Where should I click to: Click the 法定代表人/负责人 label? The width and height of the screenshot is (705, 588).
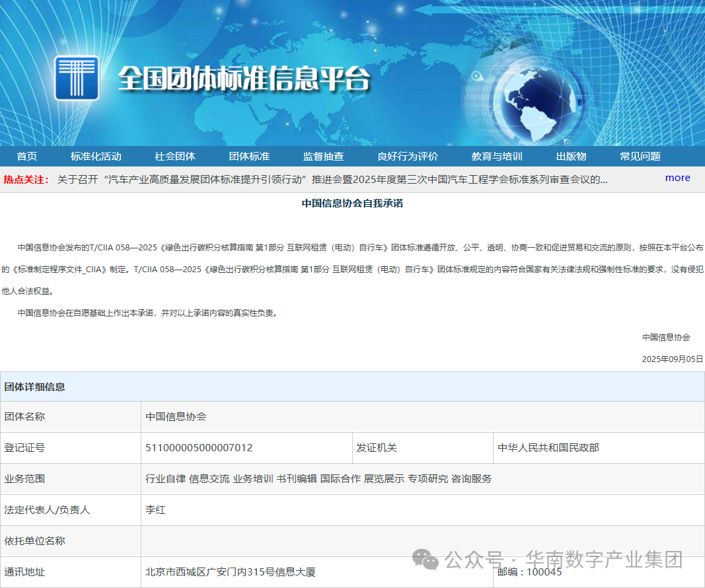[x=47, y=510]
